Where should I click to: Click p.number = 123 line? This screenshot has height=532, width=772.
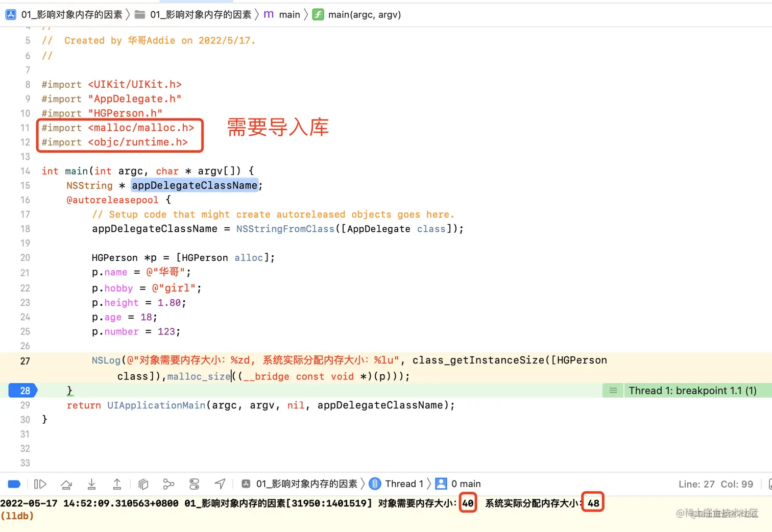coord(136,332)
